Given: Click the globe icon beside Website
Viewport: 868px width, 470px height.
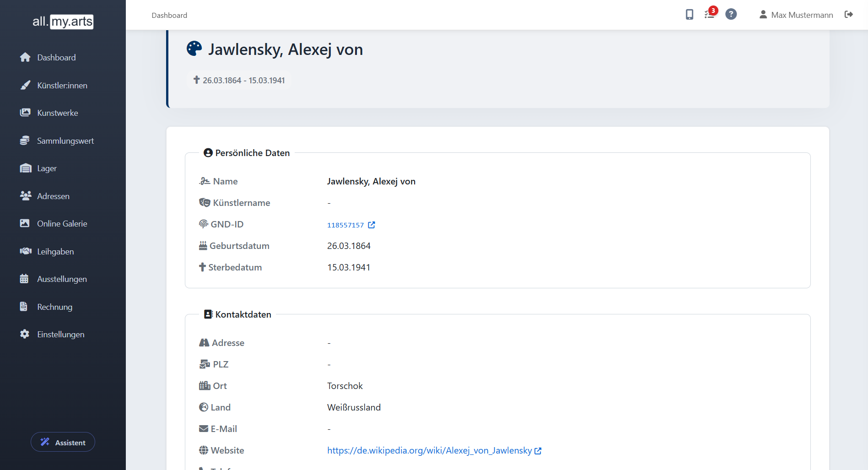Looking at the screenshot, I should pos(204,450).
